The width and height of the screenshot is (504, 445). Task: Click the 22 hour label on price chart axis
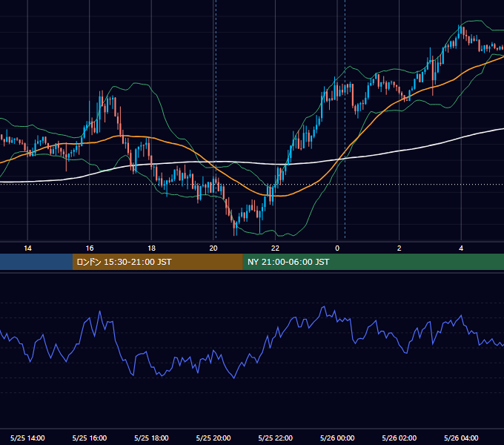275,248
